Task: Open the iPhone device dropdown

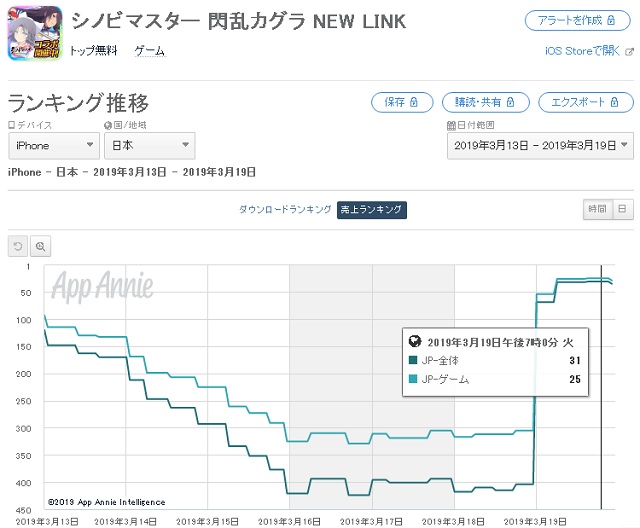Action: (x=54, y=146)
